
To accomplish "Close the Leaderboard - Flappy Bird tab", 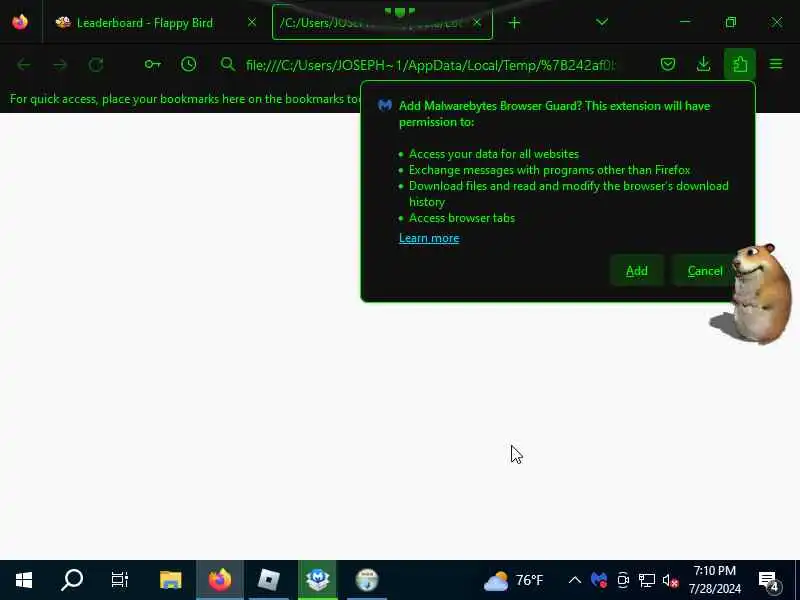I will (252, 22).
